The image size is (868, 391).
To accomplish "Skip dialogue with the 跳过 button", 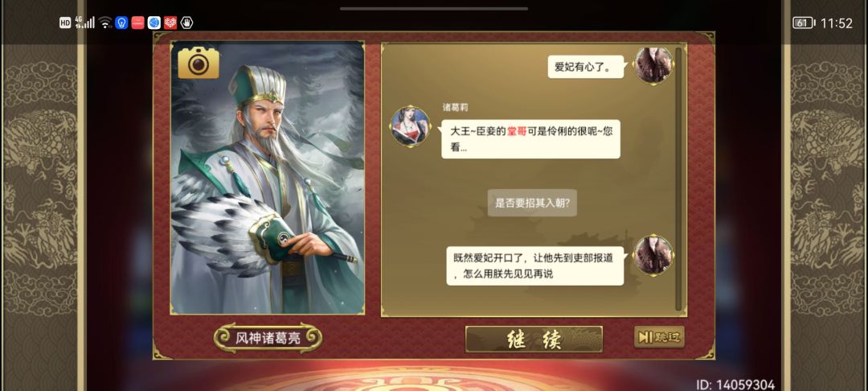I will tap(659, 337).
